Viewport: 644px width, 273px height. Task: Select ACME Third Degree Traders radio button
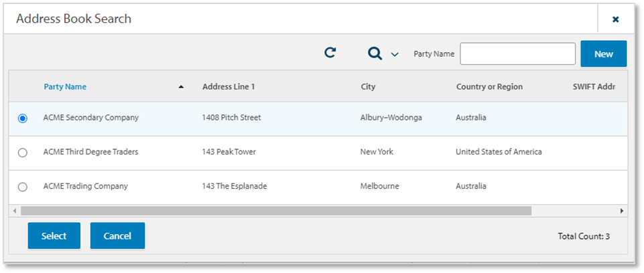click(x=23, y=153)
